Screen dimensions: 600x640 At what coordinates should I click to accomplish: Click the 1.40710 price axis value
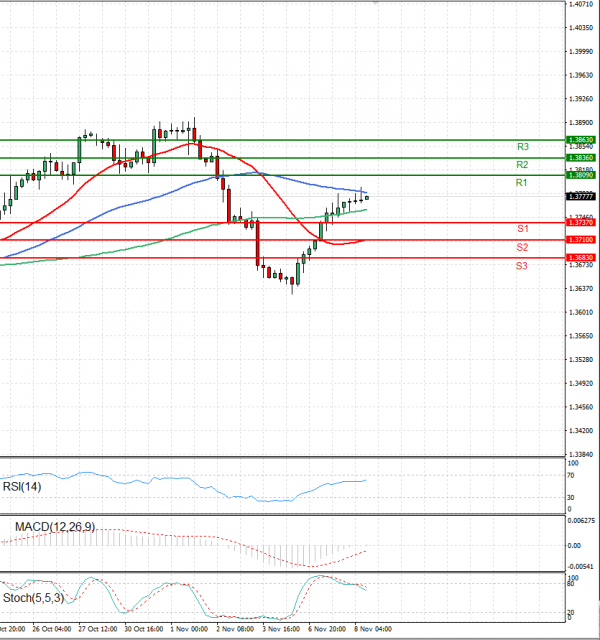click(581, 4)
